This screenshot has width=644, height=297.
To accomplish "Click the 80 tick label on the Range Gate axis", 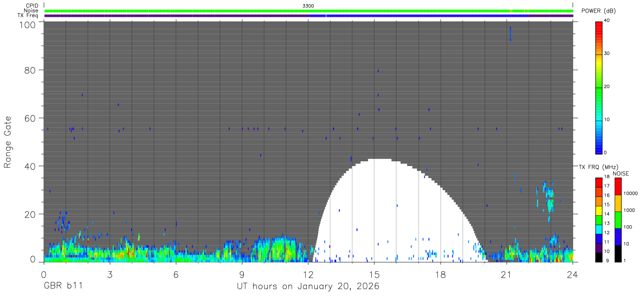I will click(30, 70).
